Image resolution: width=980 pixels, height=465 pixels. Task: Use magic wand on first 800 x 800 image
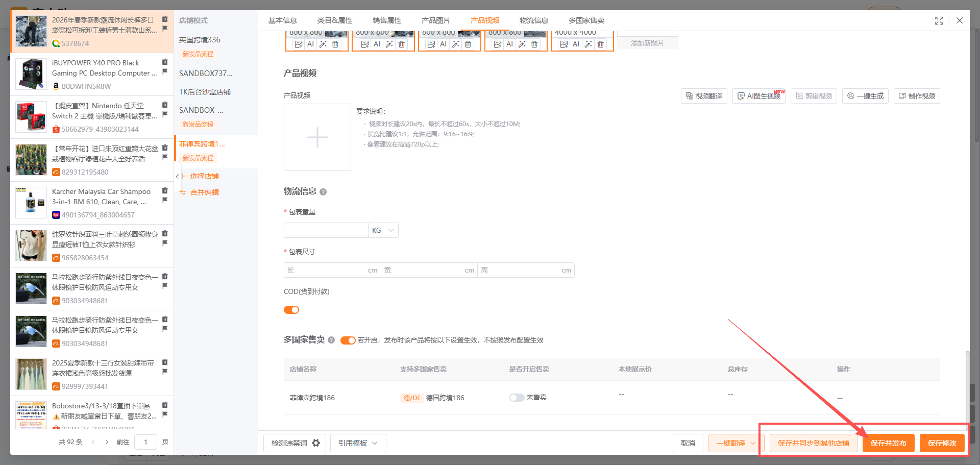click(323, 44)
